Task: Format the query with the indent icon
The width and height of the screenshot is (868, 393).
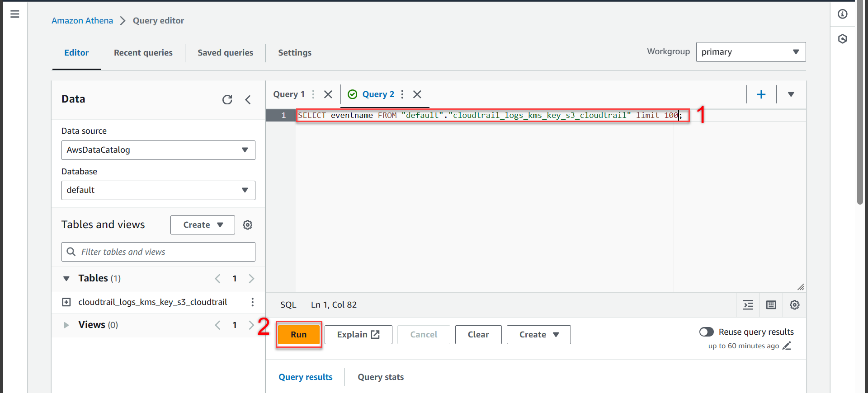Action: tap(748, 305)
